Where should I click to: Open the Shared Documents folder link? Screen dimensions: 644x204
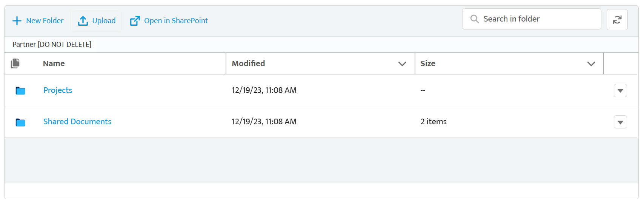(77, 122)
